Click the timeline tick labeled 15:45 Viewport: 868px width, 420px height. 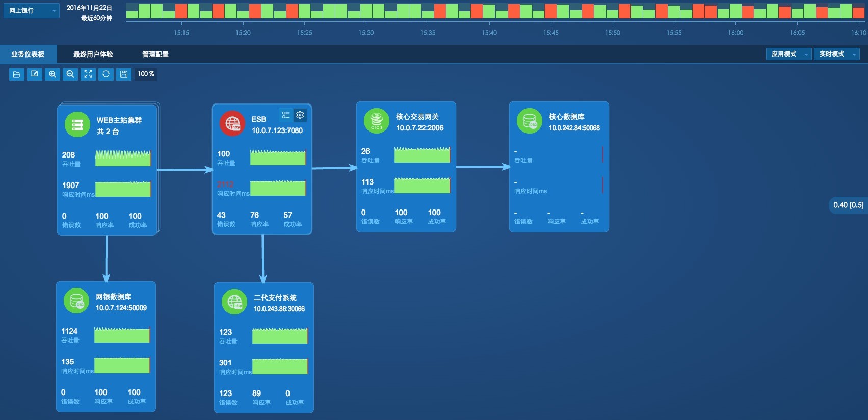pyautogui.click(x=551, y=33)
